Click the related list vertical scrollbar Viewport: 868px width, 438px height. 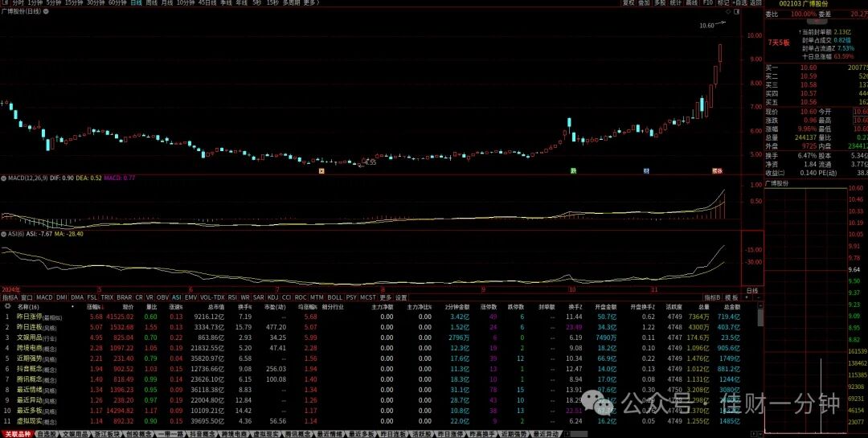pyautogui.click(x=760, y=317)
